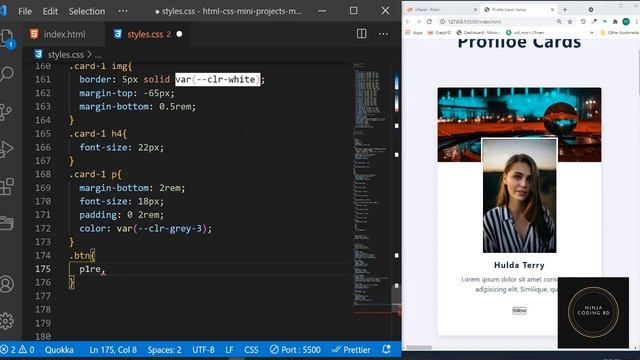The width and height of the screenshot is (640, 360).
Task: Open editor More Actions ellipsis
Action: [x=383, y=34]
